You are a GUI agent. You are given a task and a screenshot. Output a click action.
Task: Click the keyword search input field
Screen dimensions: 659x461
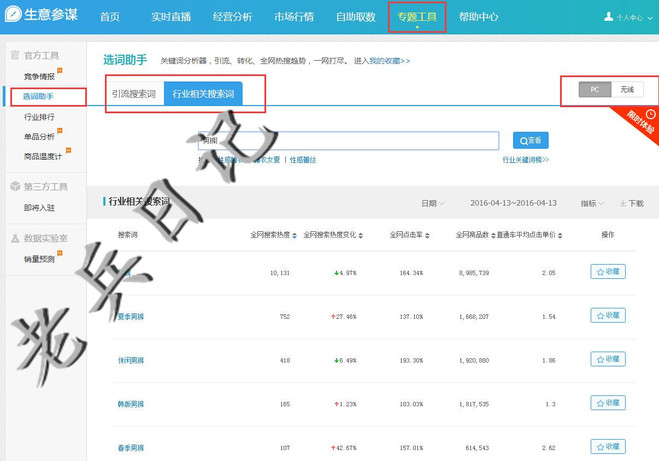pos(348,141)
